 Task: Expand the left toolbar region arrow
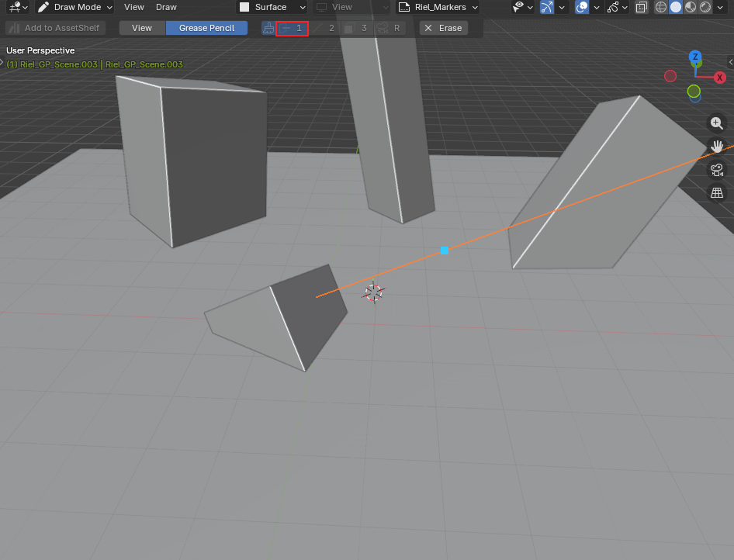coord(2,62)
